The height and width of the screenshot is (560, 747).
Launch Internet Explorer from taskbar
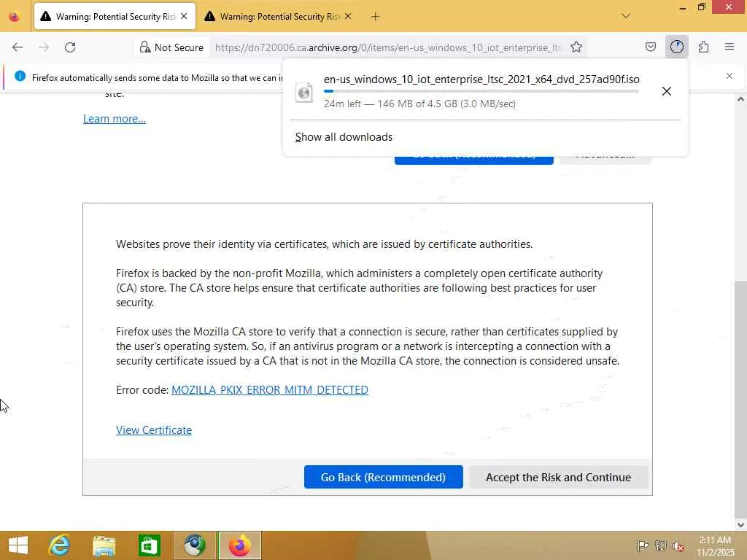click(x=60, y=545)
